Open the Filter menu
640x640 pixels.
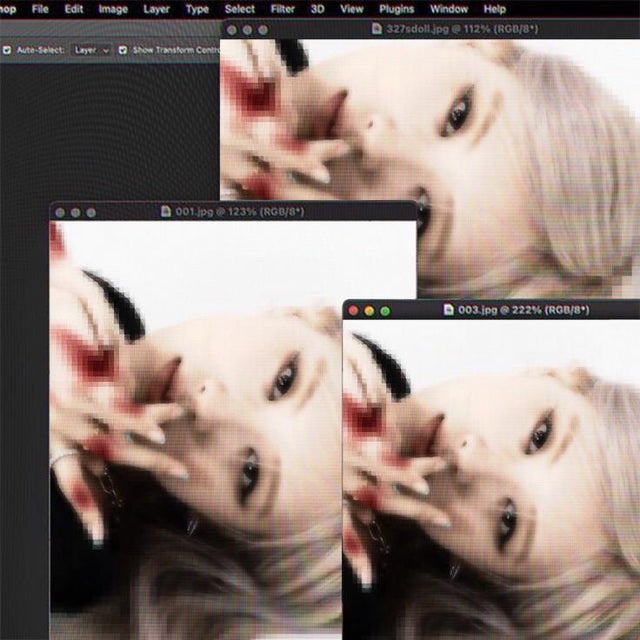283,9
